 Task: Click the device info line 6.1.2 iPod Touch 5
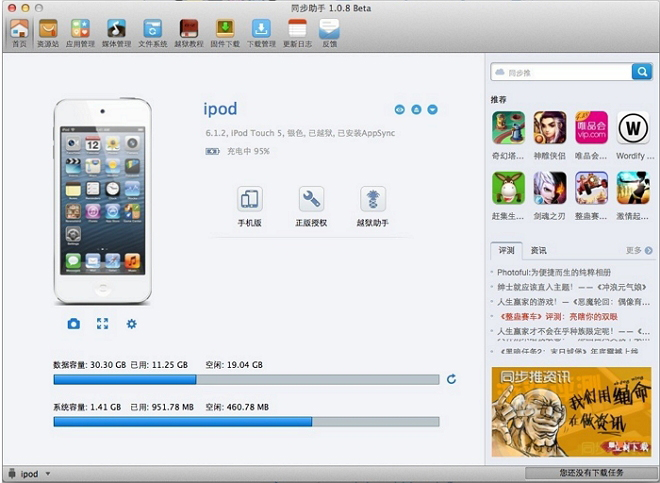click(x=300, y=133)
